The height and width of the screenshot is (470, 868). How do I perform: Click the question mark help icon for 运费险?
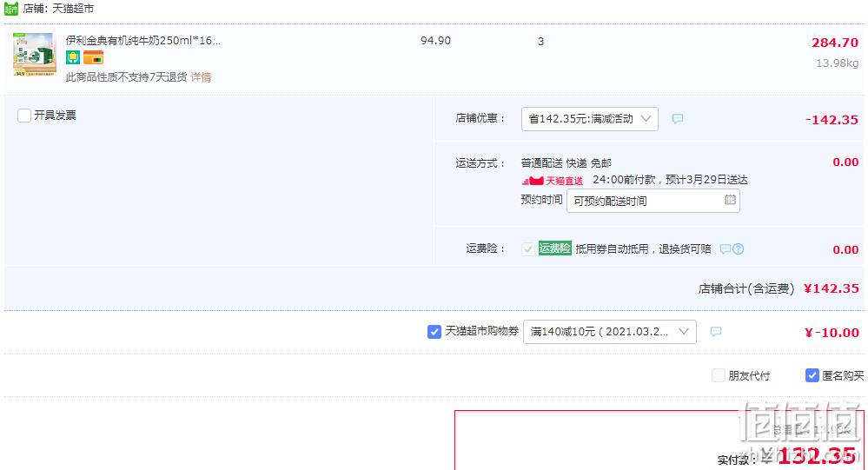pyautogui.click(x=739, y=249)
